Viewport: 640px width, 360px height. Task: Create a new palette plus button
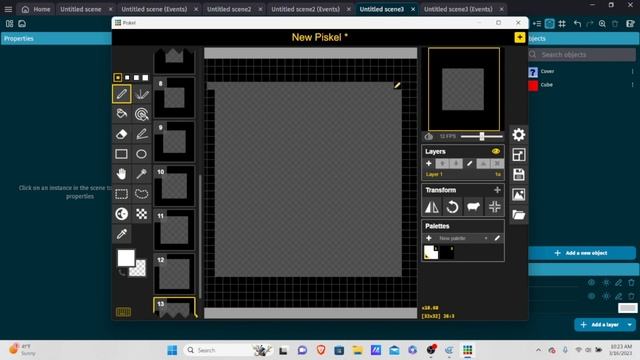(x=429, y=238)
